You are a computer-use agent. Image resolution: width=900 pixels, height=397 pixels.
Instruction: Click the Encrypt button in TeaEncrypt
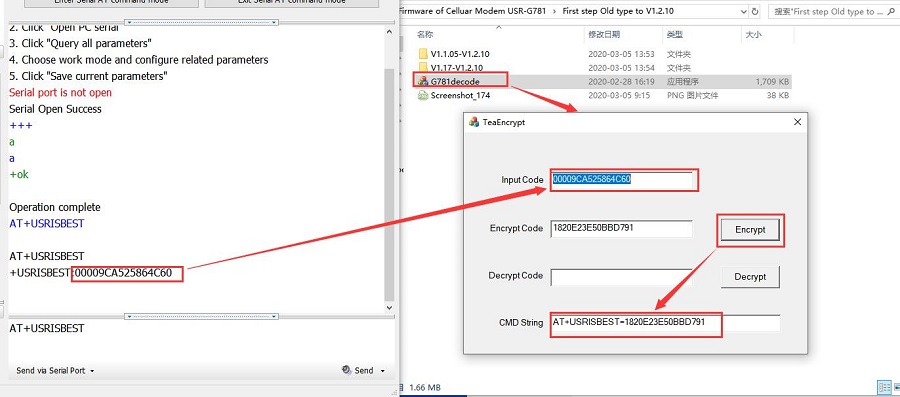pos(750,229)
